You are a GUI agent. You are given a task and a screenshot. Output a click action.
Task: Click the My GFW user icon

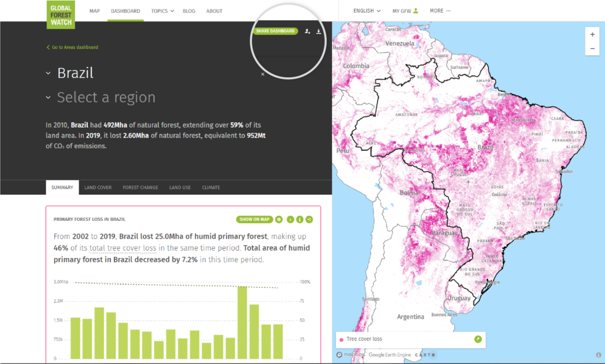pos(415,11)
